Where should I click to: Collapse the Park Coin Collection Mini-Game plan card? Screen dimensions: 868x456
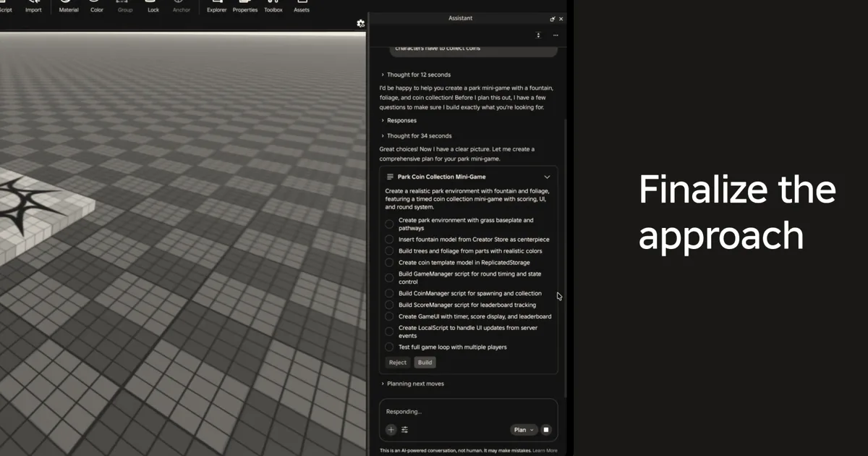pos(547,177)
